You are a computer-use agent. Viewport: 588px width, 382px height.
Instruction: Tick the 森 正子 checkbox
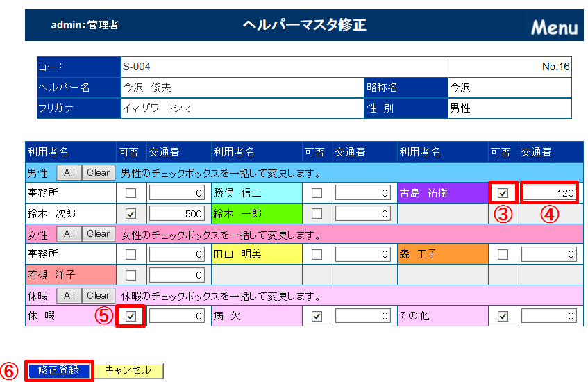coord(503,255)
